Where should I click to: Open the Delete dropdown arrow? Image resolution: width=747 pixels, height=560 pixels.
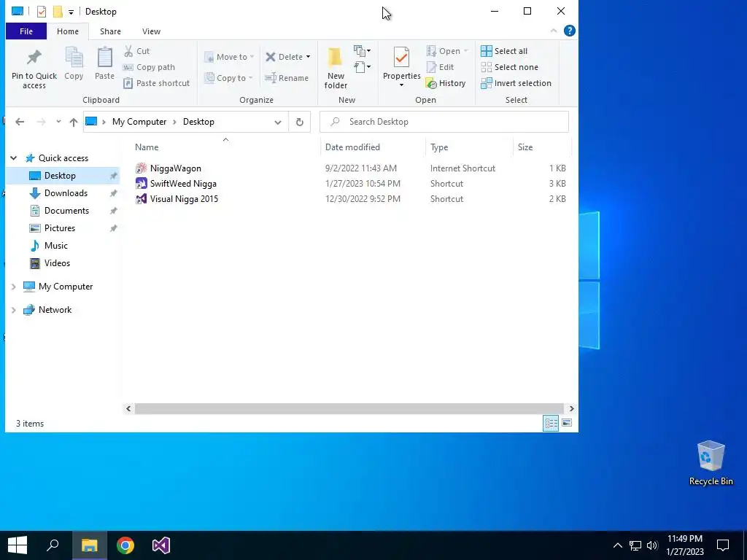(309, 57)
